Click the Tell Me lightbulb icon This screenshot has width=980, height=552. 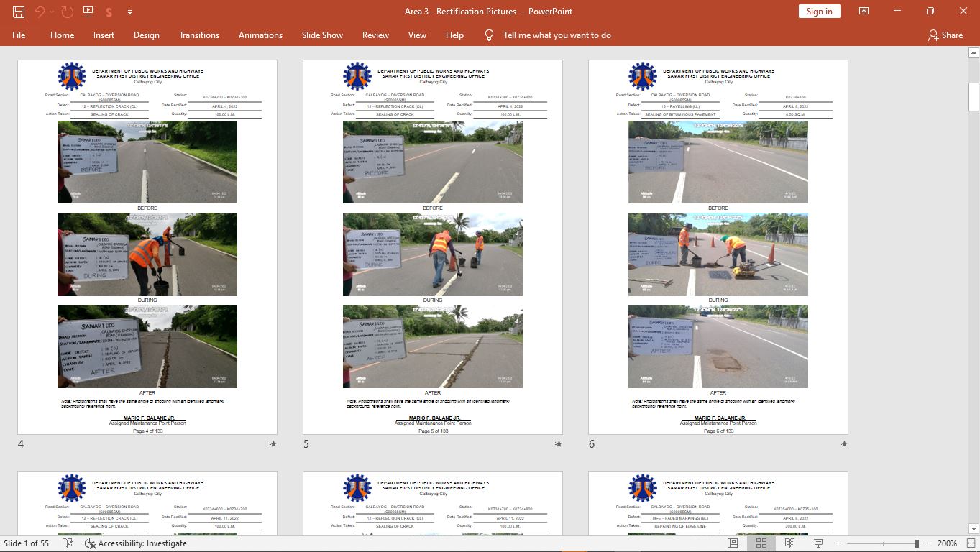click(490, 35)
